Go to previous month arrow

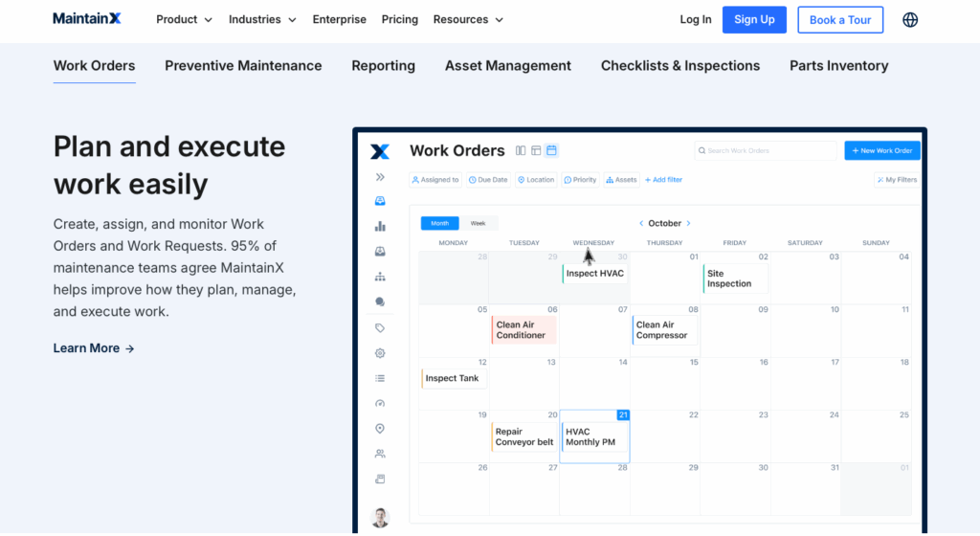641,223
